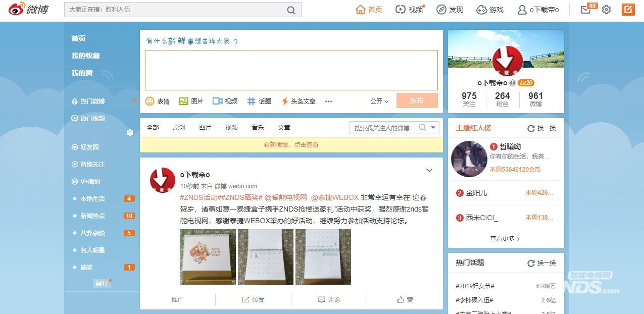
Task: Open the home 首页 nav item
Action: [x=369, y=10]
